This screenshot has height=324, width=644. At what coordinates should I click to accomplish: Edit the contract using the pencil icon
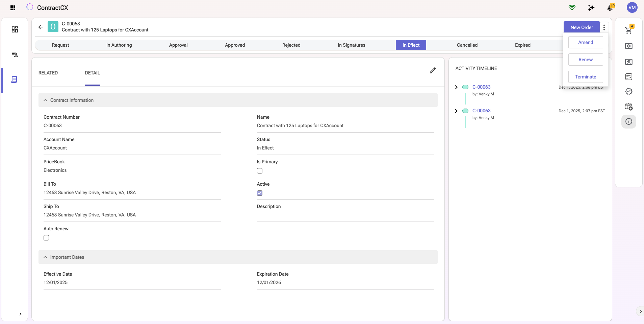pyautogui.click(x=433, y=70)
